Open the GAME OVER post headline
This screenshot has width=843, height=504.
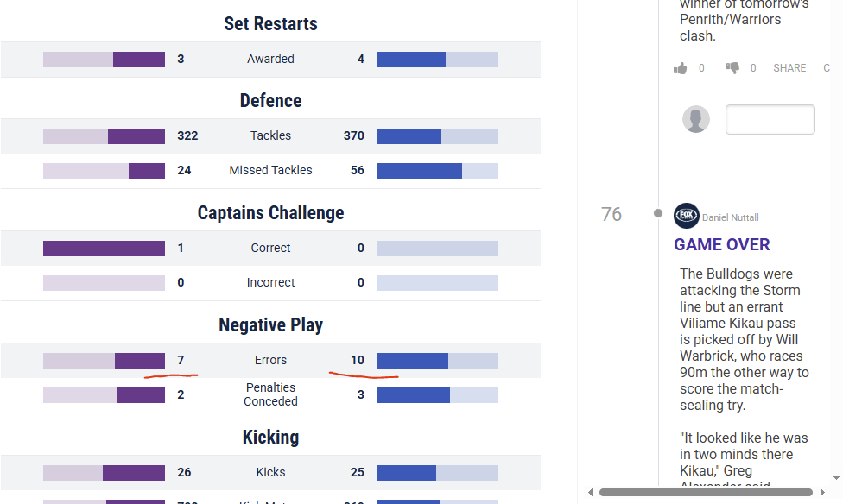722,244
